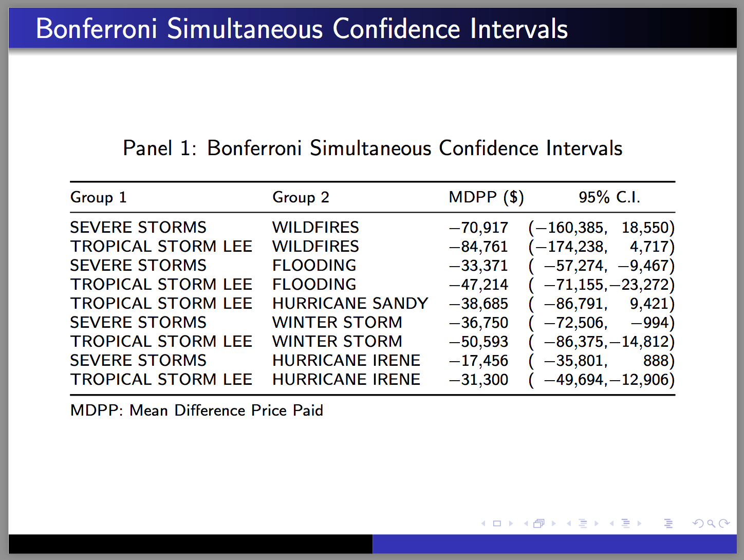Click the interval (−86,791, 9,421)

[x=602, y=304]
